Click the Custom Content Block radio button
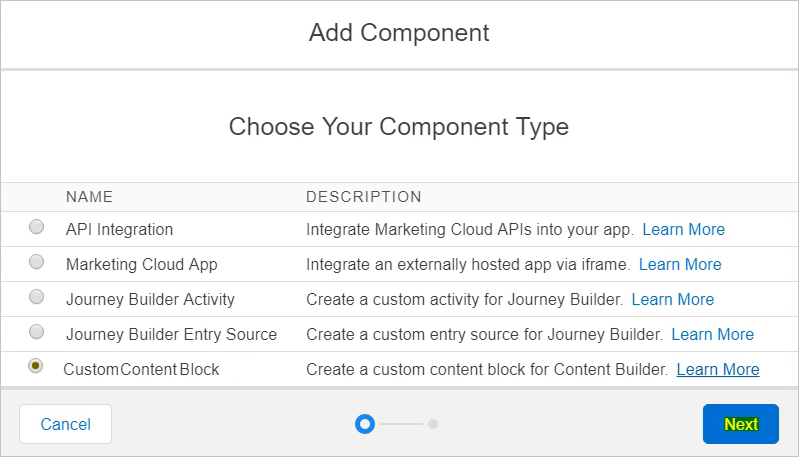The height and width of the screenshot is (457, 799). point(36,366)
